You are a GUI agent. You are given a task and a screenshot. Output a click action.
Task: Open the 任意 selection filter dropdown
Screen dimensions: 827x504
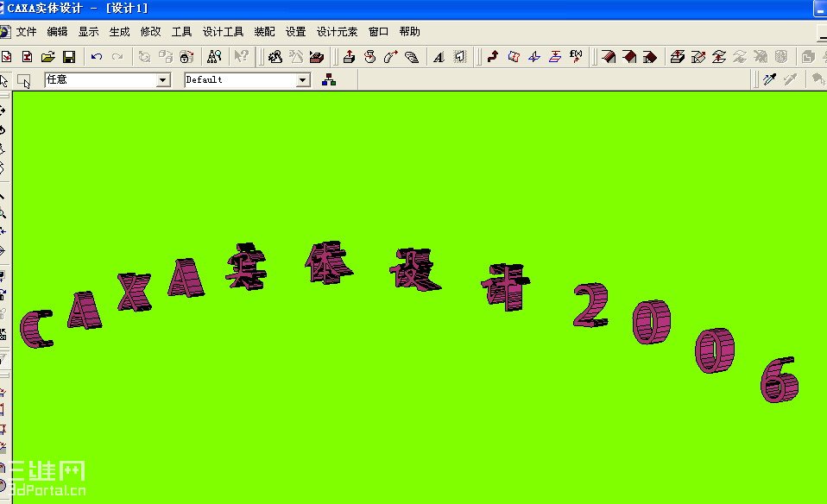pyautogui.click(x=163, y=80)
